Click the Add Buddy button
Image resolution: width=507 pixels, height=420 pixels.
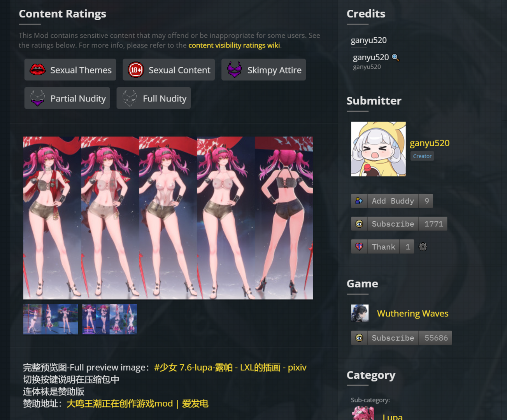pyautogui.click(x=392, y=201)
